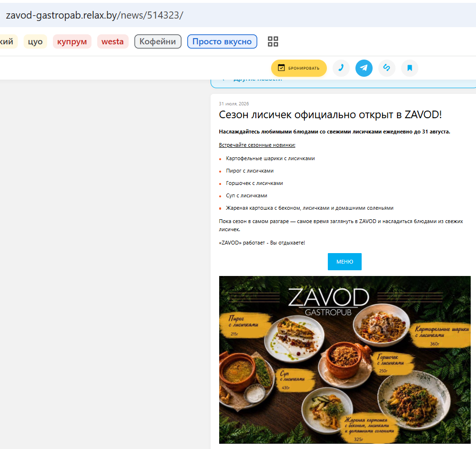This screenshot has height=449, width=476.
Task: Click list item Картофельные шарики с лисичками
Action: point(270,158)
